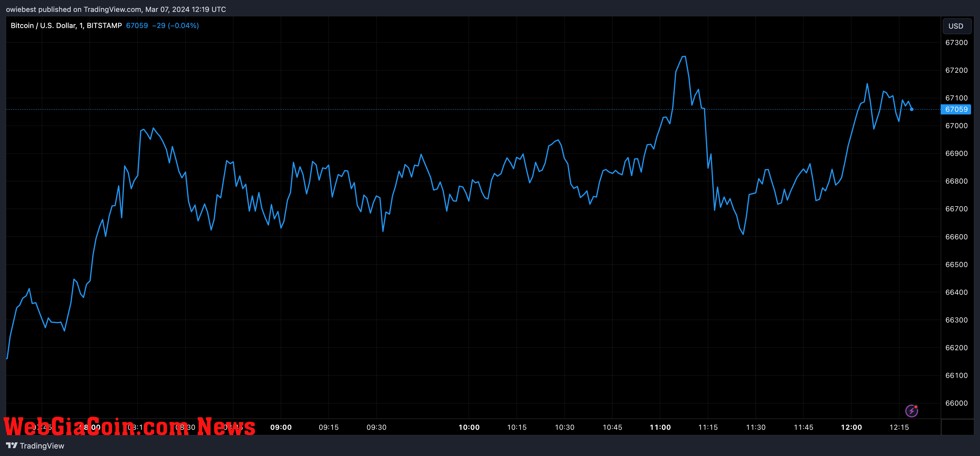Click the 66000 price axis label
The height and width of the screenshot is (456, 980).
tap(956, 404)
